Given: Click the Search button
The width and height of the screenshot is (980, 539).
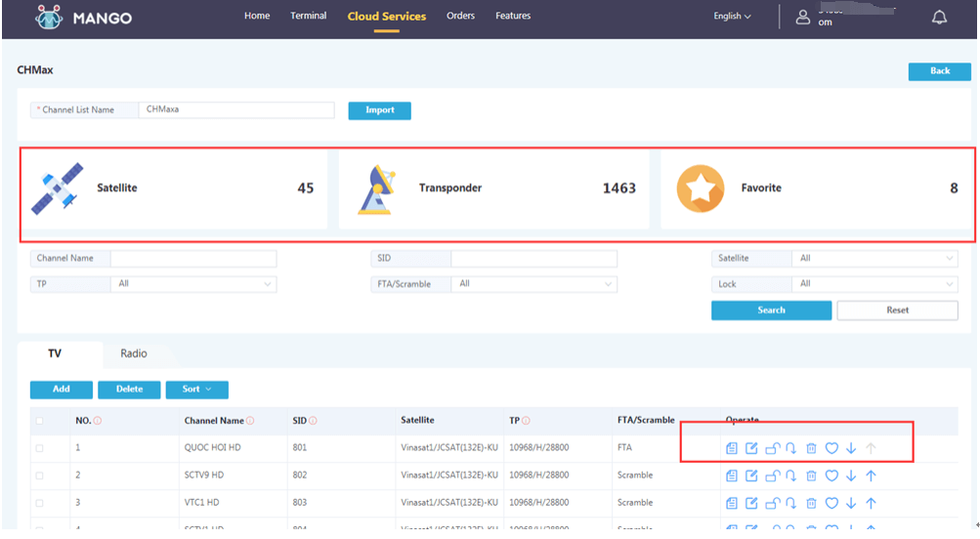Looking at the screenshot, I should click(771, 311).
